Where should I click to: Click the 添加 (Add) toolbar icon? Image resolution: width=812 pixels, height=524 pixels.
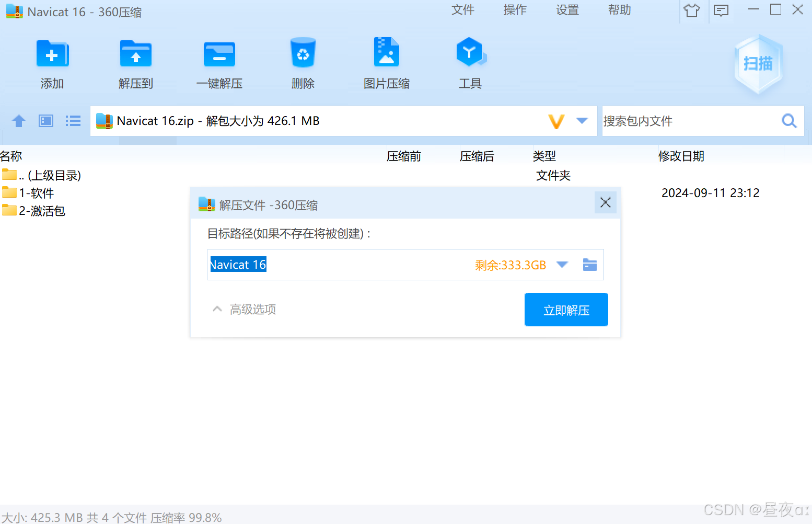52,54
